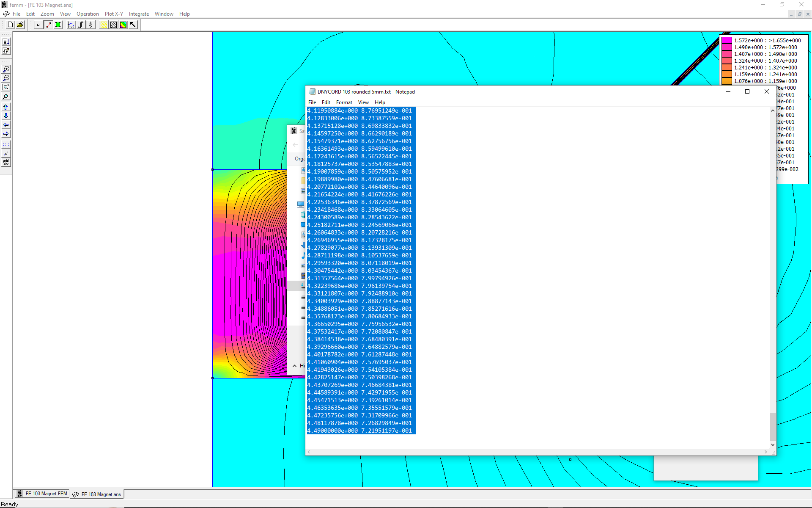
Task: Click Notepad horizontal scrollbar left arrow
Action: [x=309, y=452]
